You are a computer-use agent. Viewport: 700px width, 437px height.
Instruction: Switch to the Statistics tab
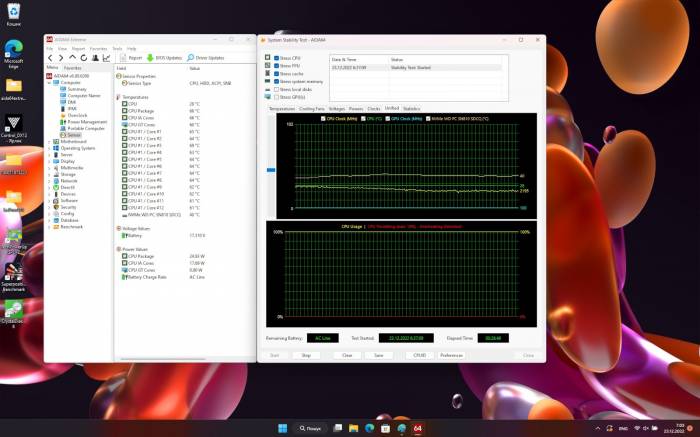[x=411, y=109]
